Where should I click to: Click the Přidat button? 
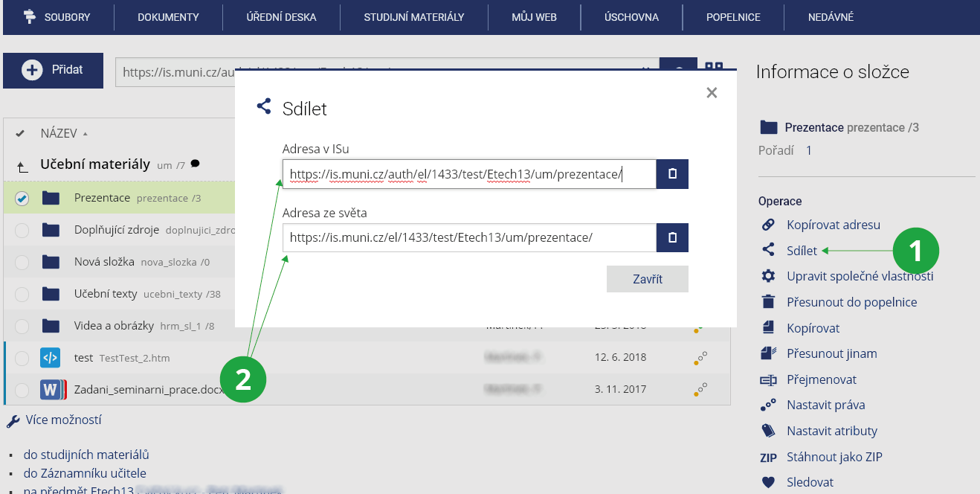[54, 70]
